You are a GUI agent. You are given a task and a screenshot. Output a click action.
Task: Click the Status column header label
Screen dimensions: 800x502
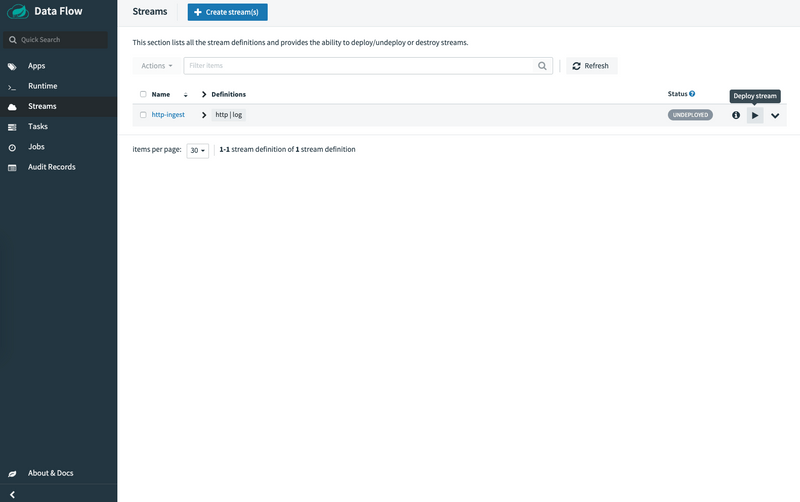[x=678, y=94]
